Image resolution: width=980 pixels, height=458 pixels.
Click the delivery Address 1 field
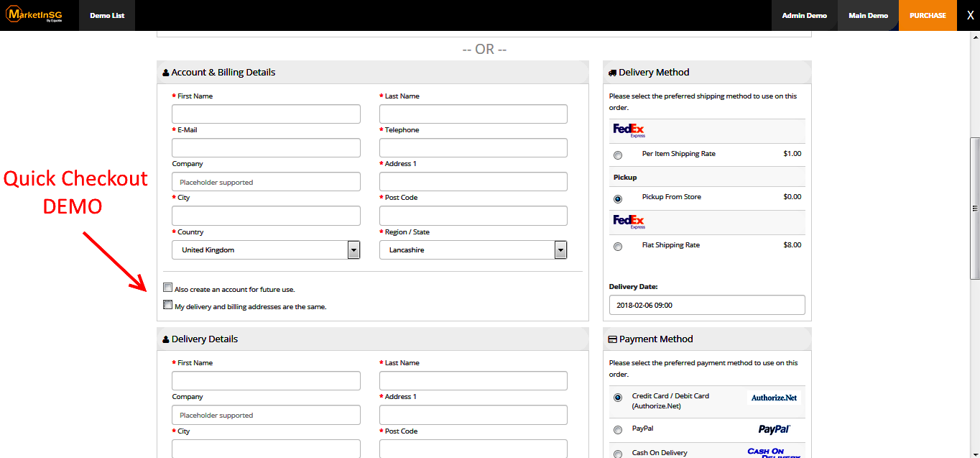point(473,415)
